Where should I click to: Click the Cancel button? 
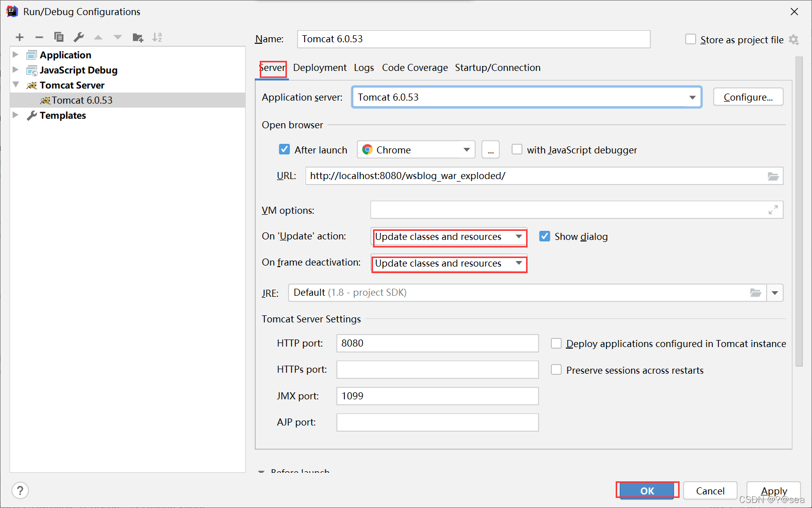pos(710,490)
